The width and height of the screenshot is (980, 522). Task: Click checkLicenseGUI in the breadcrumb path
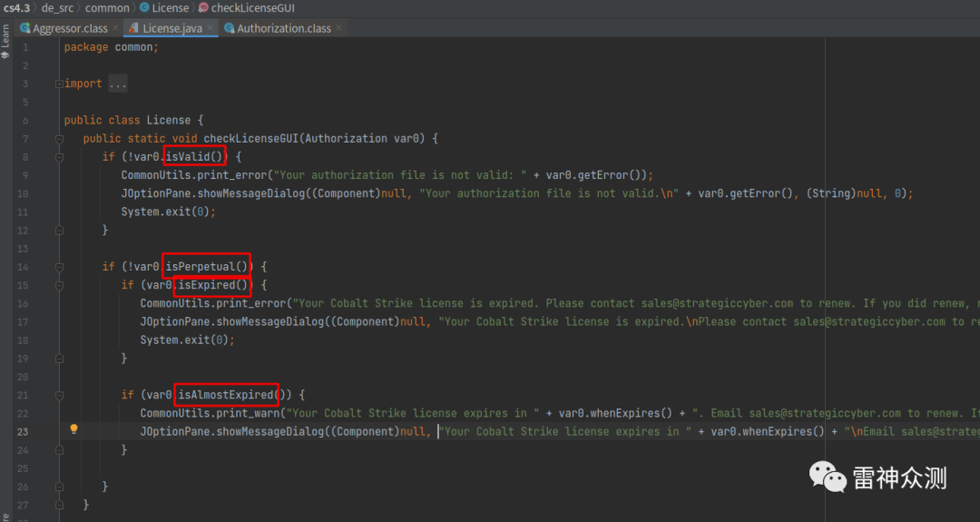pyautogui.click(x=252, y=7)
